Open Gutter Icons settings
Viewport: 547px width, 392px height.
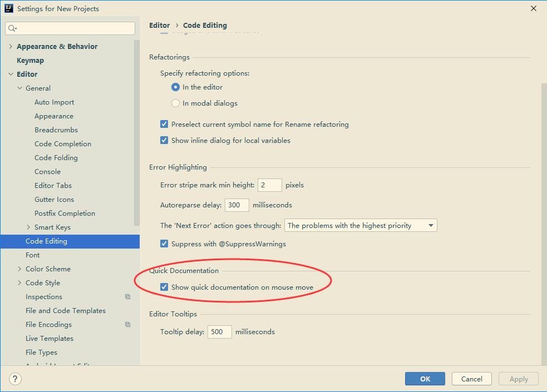54,200
